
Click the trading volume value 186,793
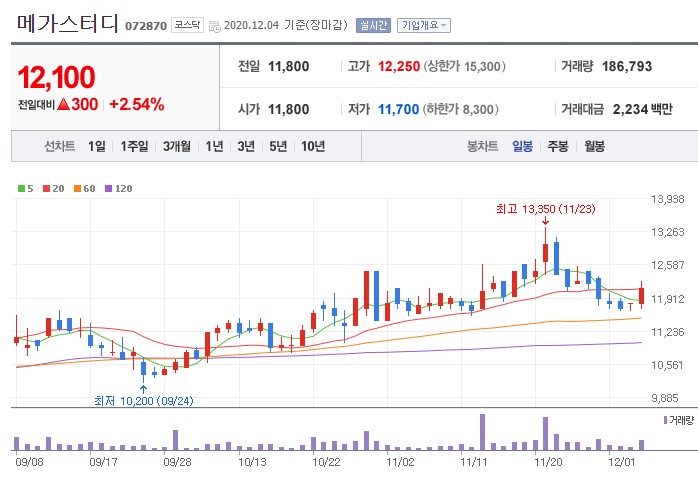pos(627,66)
